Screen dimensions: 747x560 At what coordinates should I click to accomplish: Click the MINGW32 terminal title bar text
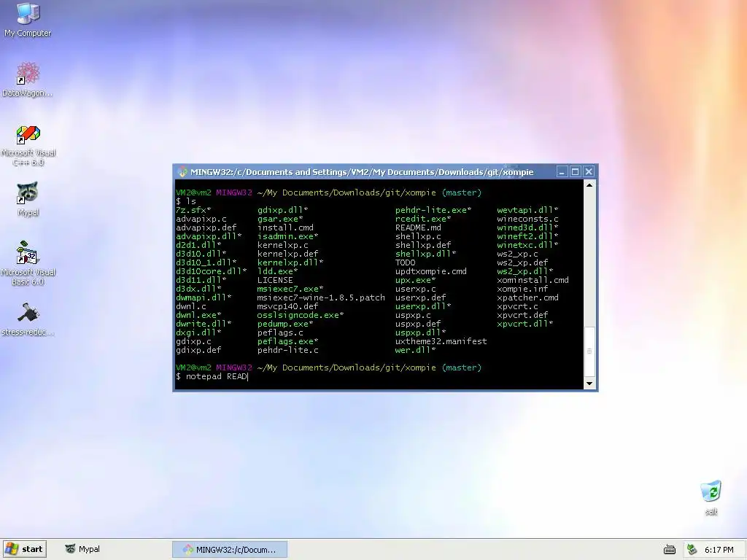tap(362, 172)
